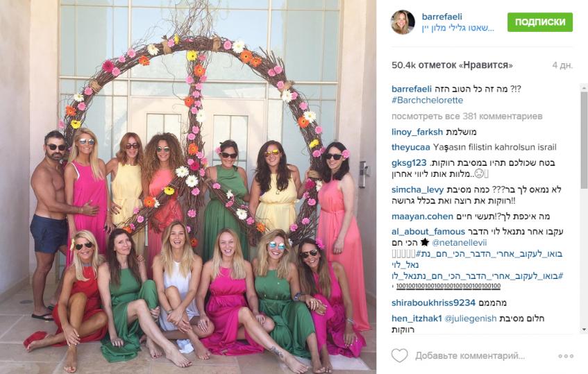Open the @juliegenish mention link
This screenshot has height=374, width=588.
(470, 318)
